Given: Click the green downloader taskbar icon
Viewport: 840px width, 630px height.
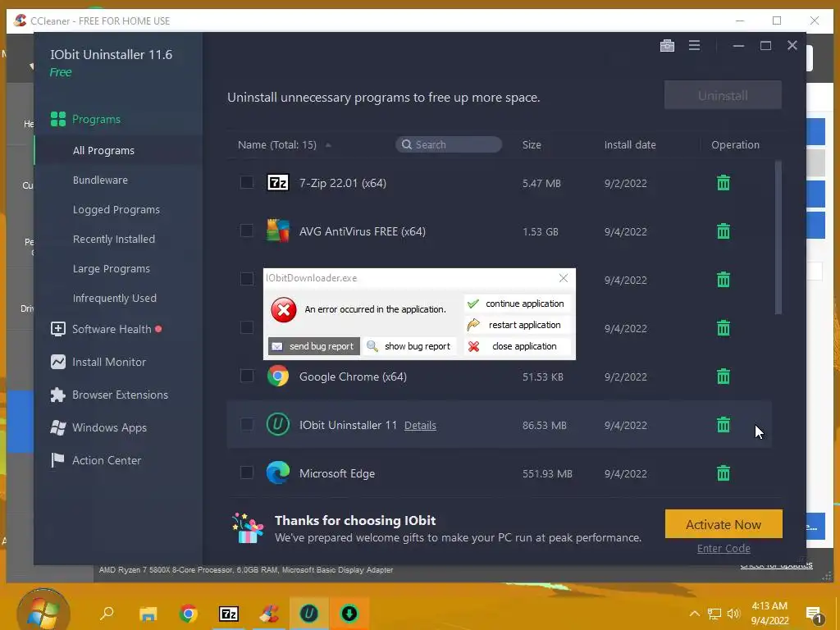Looking at the screenshot, I should (x=349, y=614).
